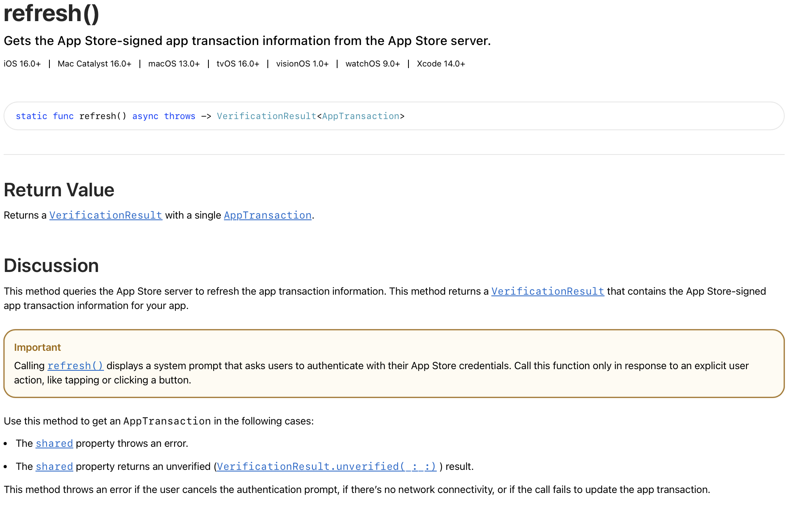Click the 'static' keyword in declaration
This screenshot has width=797, height=532.
point(31,116)
